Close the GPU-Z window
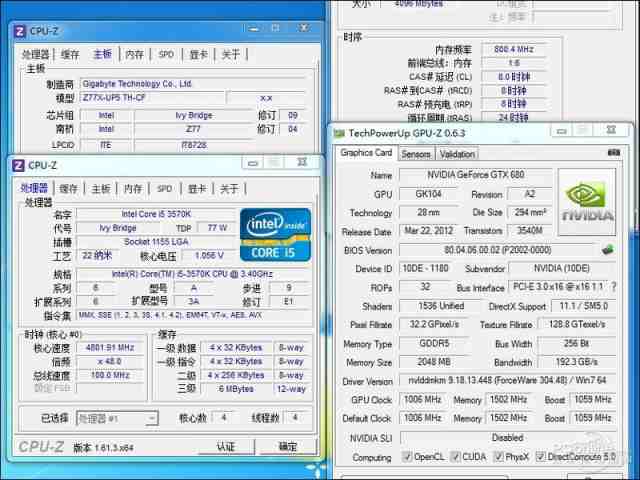The height and width of the screenshot is (480, 640). 611,130
